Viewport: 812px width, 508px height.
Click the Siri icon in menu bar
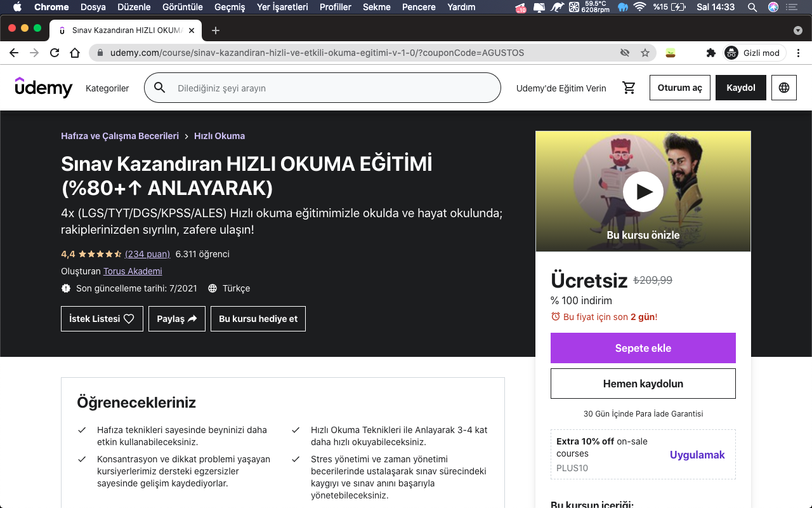tap(773, 7)
